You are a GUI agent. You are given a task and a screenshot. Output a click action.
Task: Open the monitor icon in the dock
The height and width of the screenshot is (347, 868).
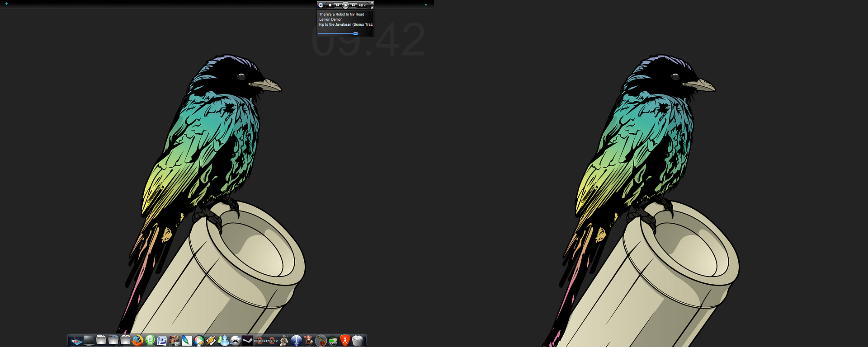pos(89,340)
